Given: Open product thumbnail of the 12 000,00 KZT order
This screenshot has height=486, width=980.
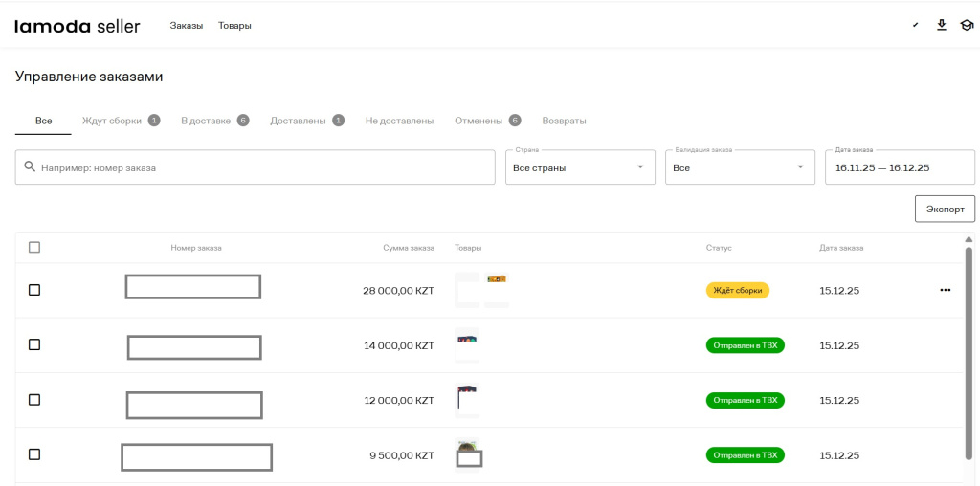Looking at the screenshot, I should [x=467, y=399].
